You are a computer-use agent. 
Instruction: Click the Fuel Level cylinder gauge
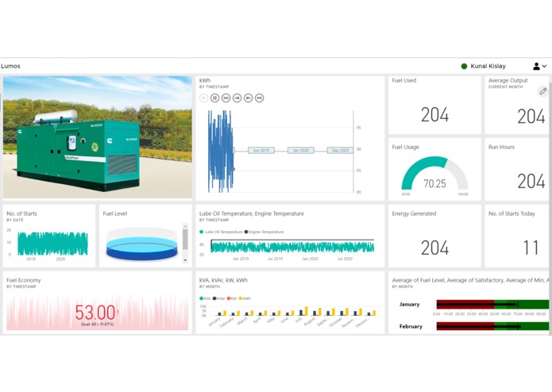tap(142, 244)
